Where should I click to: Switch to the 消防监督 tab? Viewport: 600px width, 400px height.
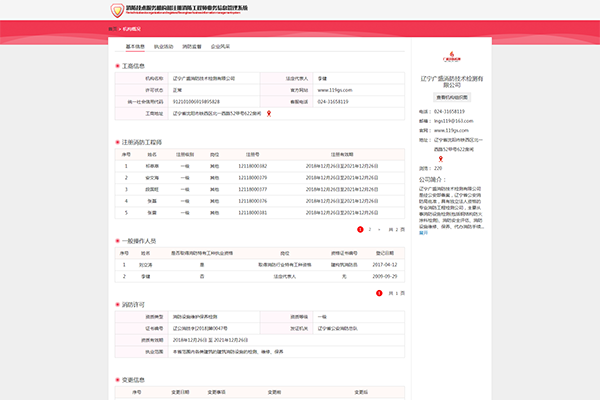[x=192, y=46]
